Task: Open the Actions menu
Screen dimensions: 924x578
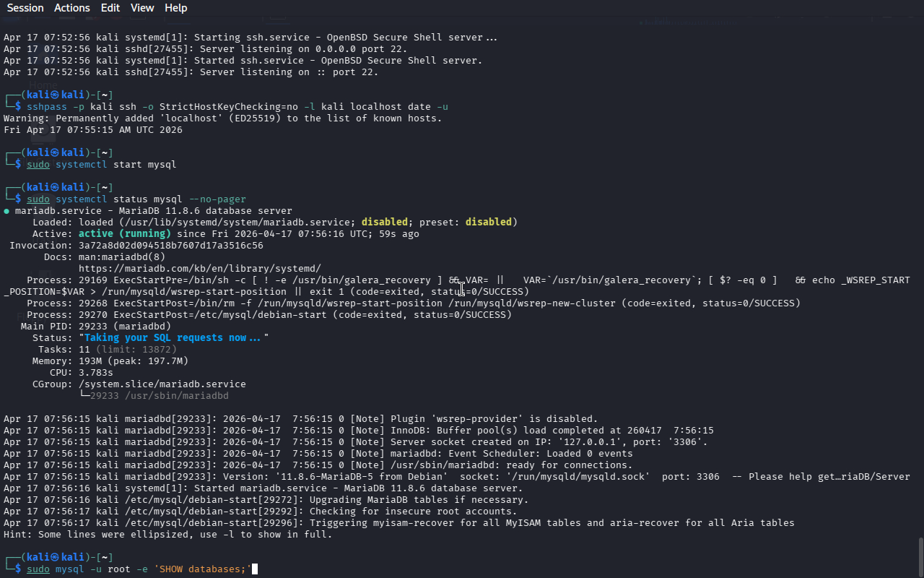Action: pos(72,8)
